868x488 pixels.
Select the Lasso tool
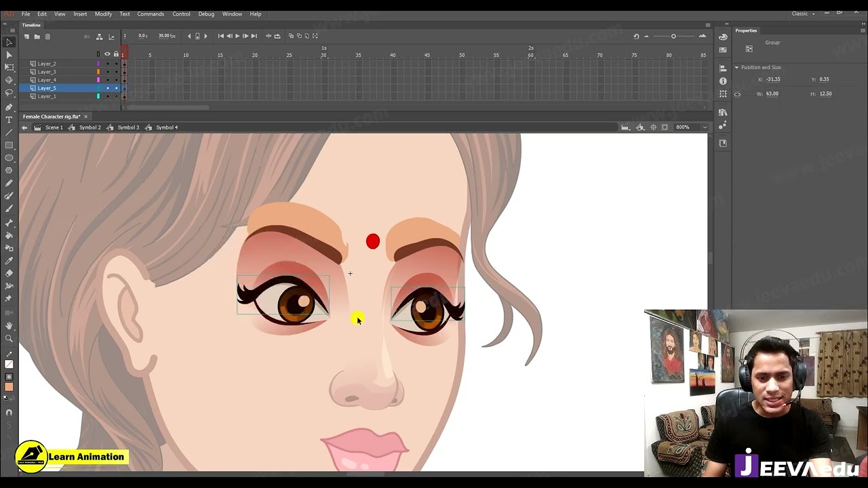[9, 92]
